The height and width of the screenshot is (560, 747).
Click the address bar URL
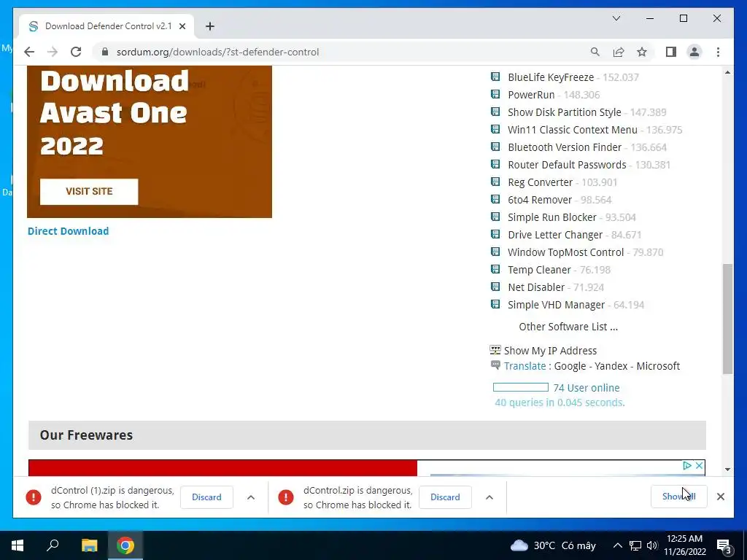(217, 52)
